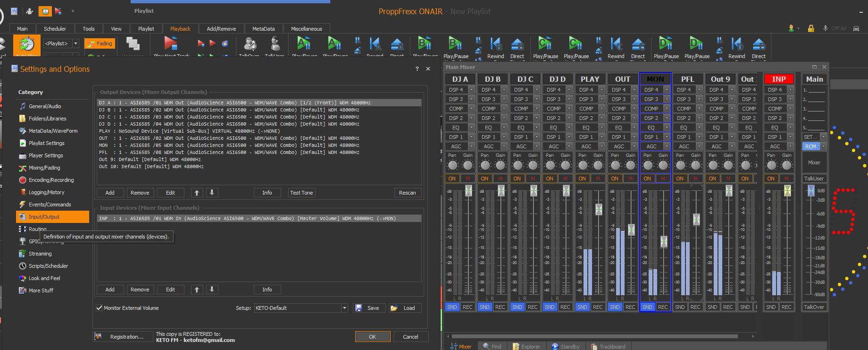The image size is (868, 350).
Task: Switch to the Scheduler ribbon tab
Action: coord(55,29)
